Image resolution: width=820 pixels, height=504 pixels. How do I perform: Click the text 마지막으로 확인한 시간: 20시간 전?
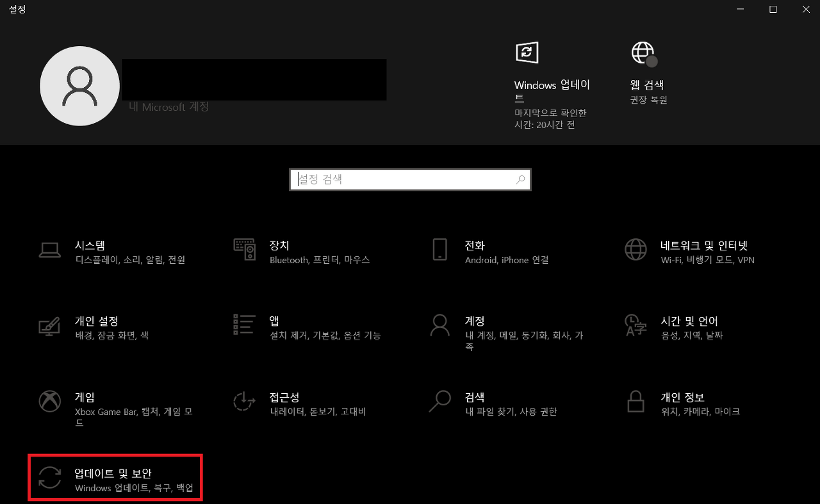point(550,118)
